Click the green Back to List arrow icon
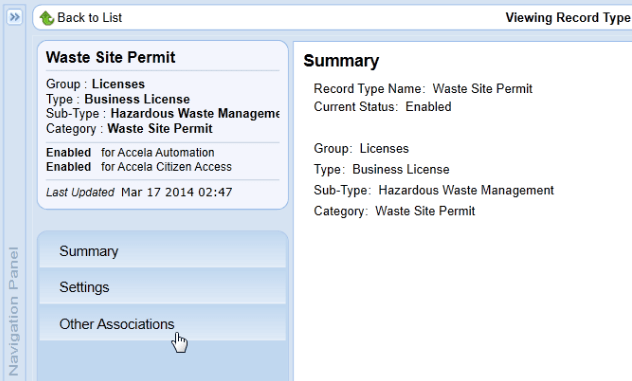This screenshot has height=381, width=632. [46, 18]
